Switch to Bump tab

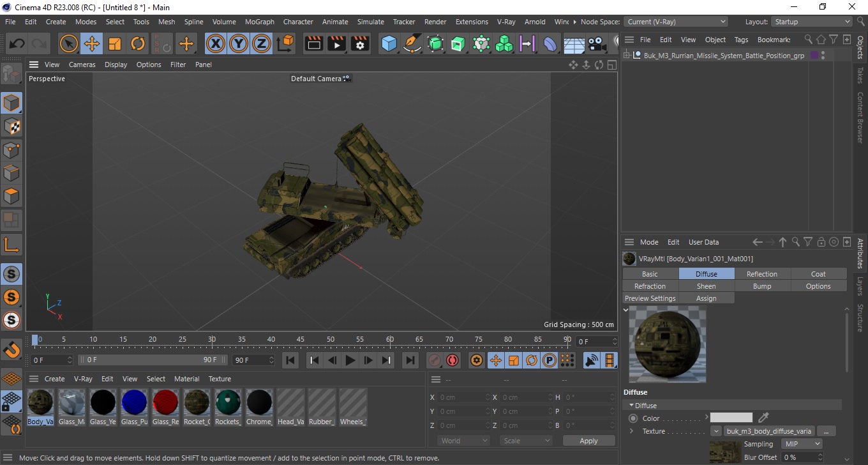coord(762,286)
